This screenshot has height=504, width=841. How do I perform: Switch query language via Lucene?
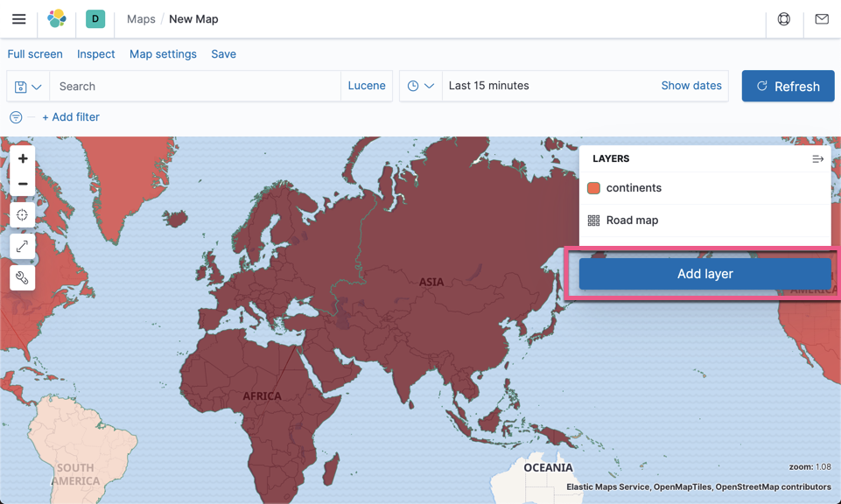click(x=367, y=86)
